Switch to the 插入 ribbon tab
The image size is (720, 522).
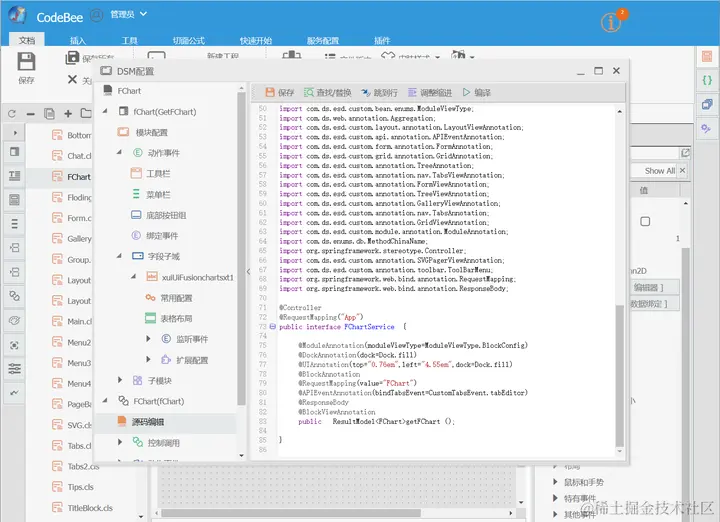pyautogui.click(x=78, y=40)
